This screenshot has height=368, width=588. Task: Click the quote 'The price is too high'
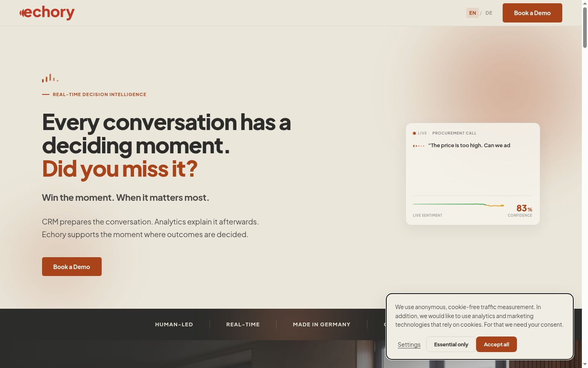[469, 146]
